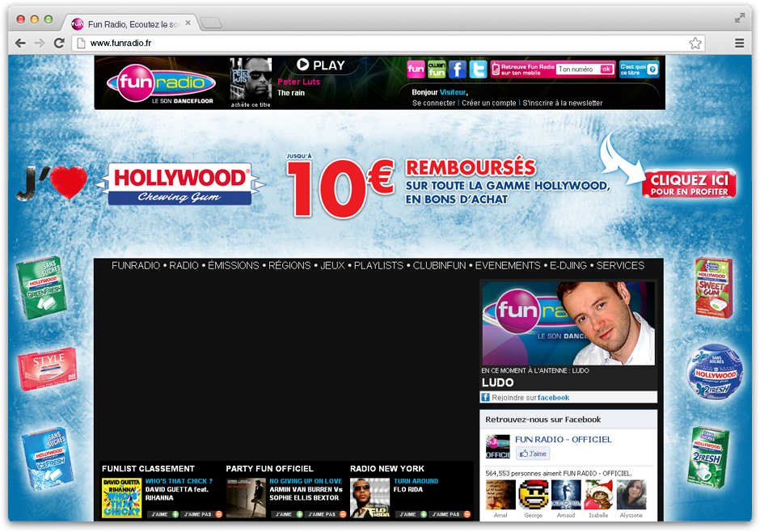Click "Créer un compte" link

point(488,103)
